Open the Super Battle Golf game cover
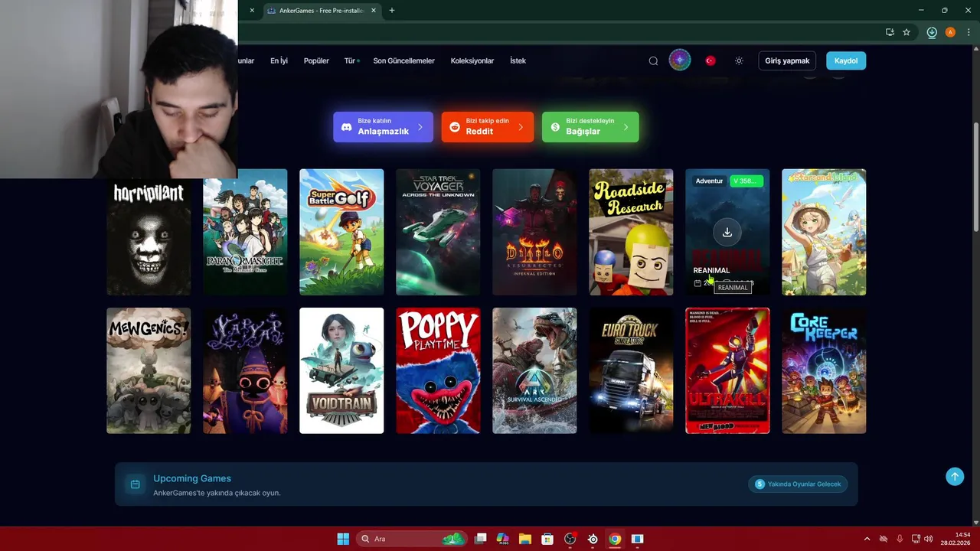This screenshot has height=551, width=980. pos(341,232)
